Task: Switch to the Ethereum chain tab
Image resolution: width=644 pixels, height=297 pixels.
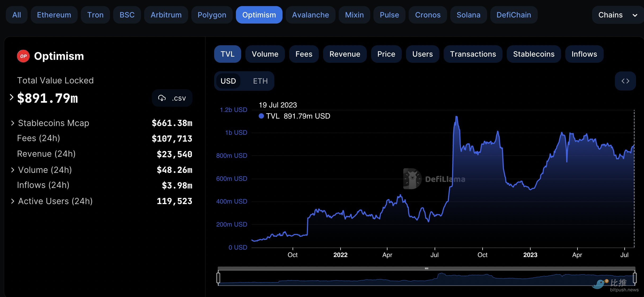Action: click(x=54, y=15)
